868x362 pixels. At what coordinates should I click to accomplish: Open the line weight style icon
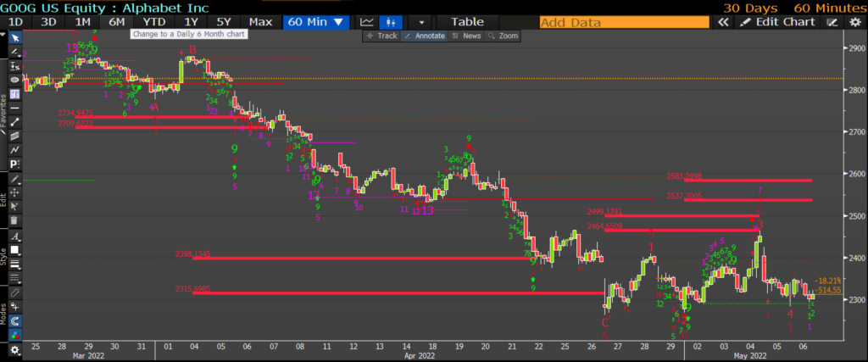pos(15,264)
